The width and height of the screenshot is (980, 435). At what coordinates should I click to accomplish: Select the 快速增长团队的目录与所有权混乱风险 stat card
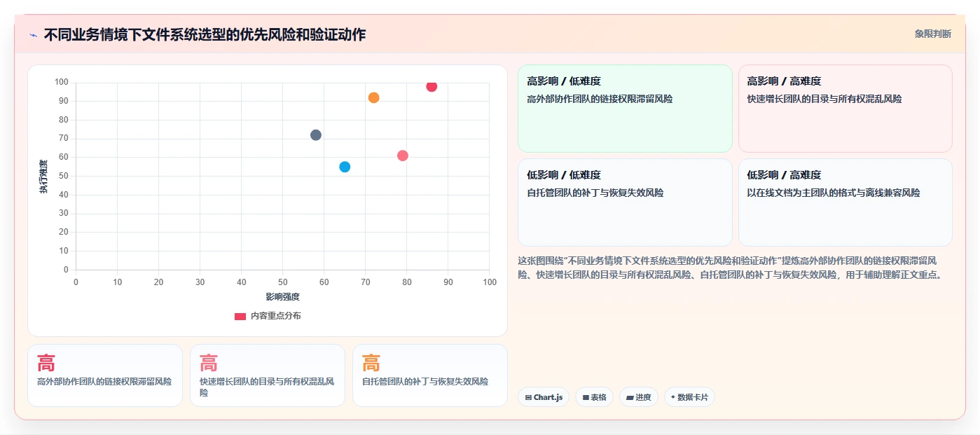[268, 375]
